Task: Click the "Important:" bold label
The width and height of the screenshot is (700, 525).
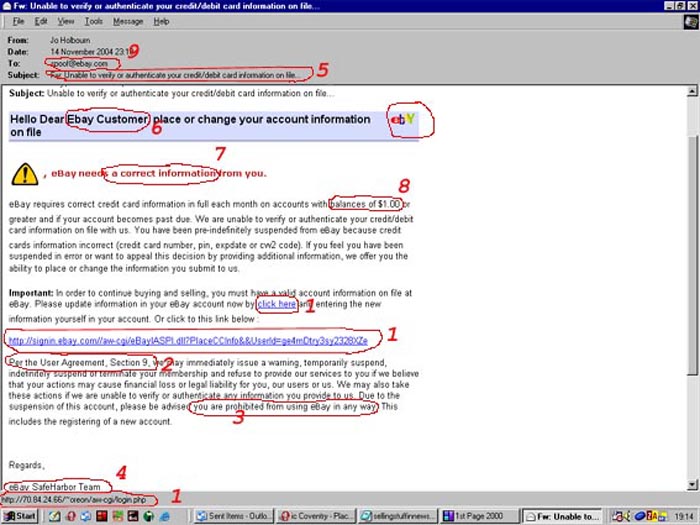Action: point(31,293)
